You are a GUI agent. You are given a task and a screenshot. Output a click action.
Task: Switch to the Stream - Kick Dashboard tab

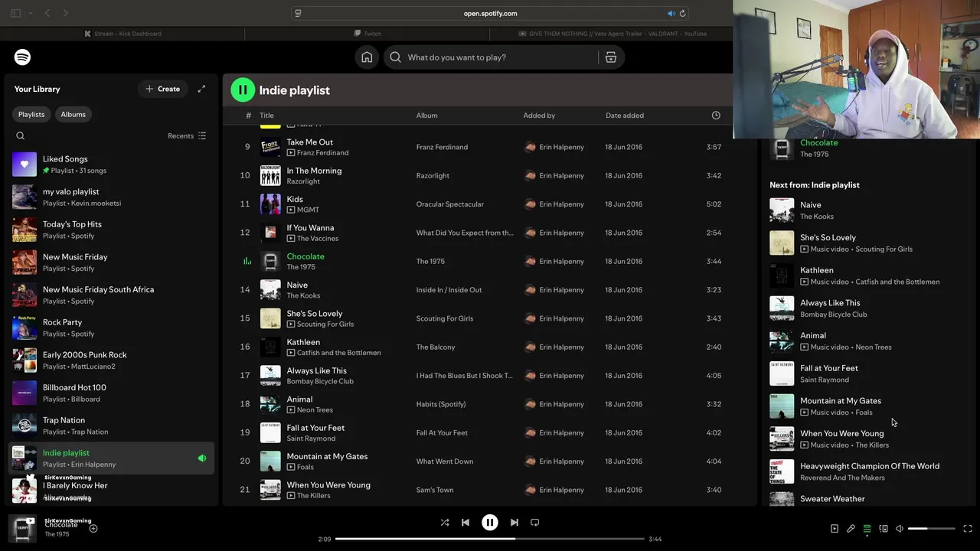tap(122, 34)
